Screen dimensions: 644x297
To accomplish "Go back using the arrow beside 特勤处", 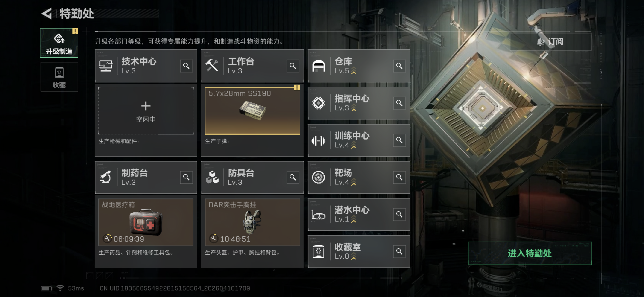I will click(x=47, y=14).
